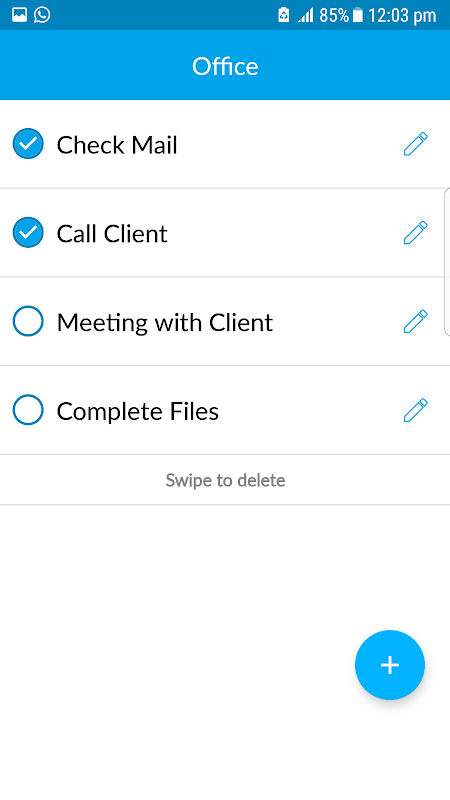
Task: Select the Check Mail task text
Action: pyautogui.click(x=117, y=145)
